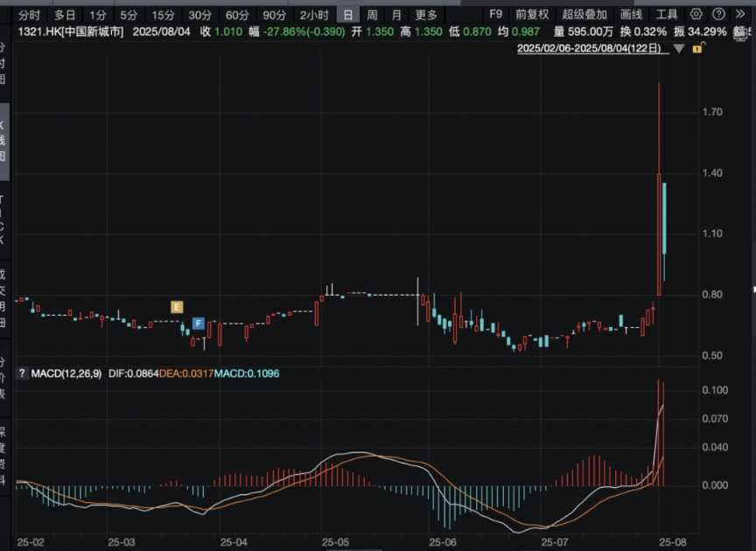Open the 前复权 adjustment dropdown
The width and height of the screenshot is (756, 551).
pos(532,15)
